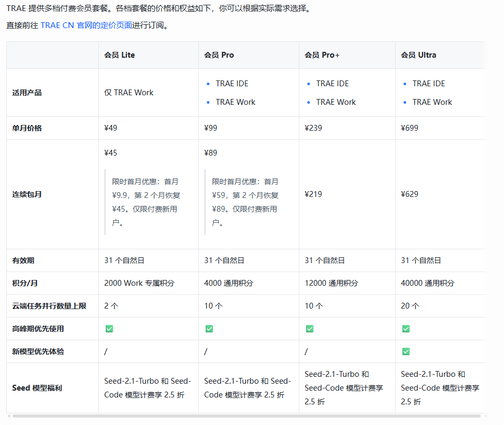Click the ¥699 monthly price
Viewport: 504px width, 425px height.
coord(409,128)
